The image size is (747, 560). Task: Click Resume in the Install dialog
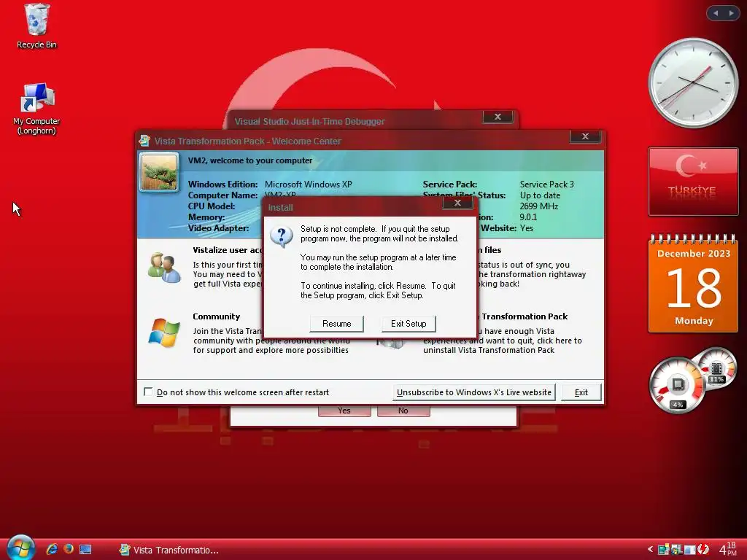coord(336,324)
